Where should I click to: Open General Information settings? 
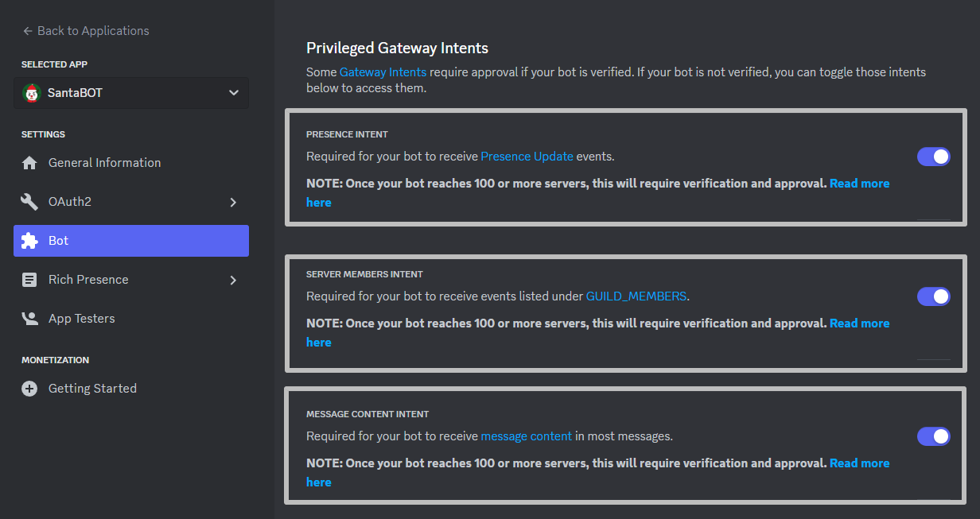coord(131,163)
